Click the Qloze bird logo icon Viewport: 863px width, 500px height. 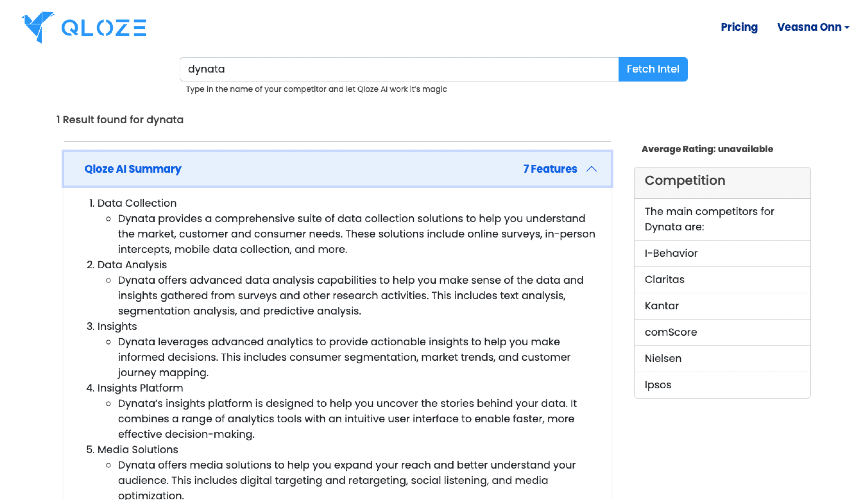[x=38, y=27]
